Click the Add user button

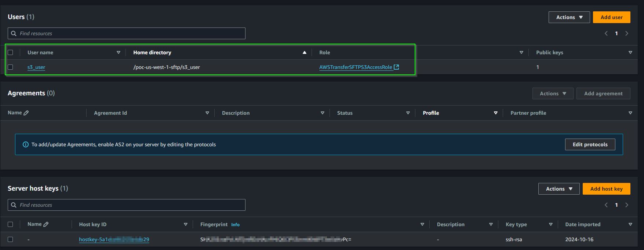coord(611,17)
